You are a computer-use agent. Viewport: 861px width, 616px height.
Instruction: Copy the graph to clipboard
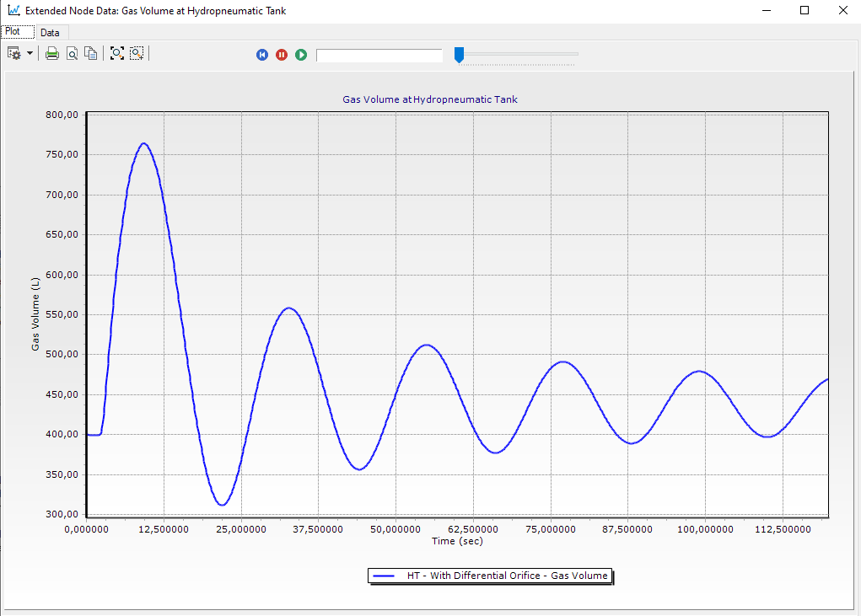pyautogui.click(x=91, y=54)
